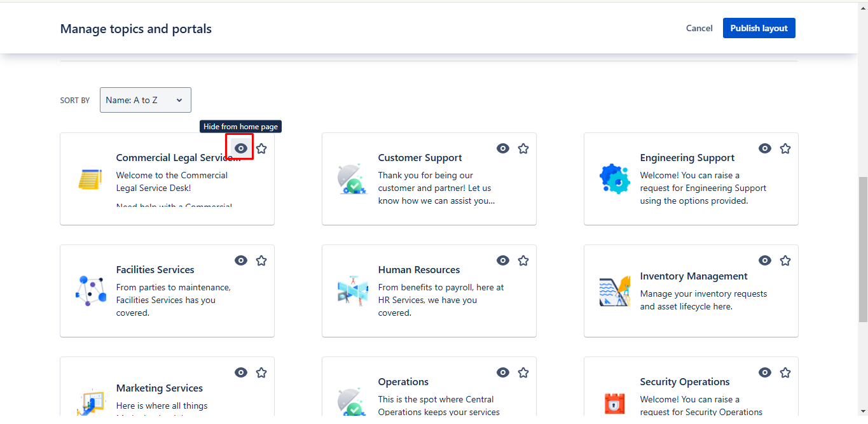Cancel the layout changes
The height and width of the screenshot is (424, 868).
pos(699,28)
